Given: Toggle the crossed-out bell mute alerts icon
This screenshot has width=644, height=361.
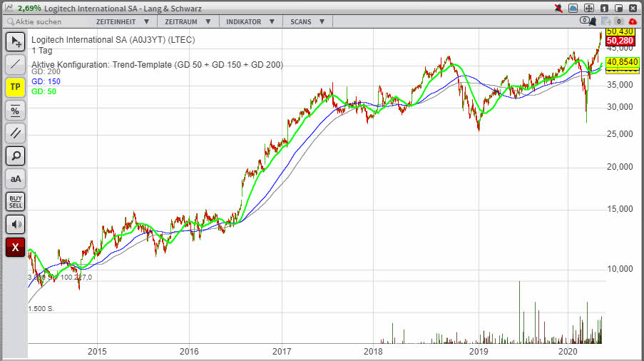Looking at the screenshot, I should (x=558, y=8).
